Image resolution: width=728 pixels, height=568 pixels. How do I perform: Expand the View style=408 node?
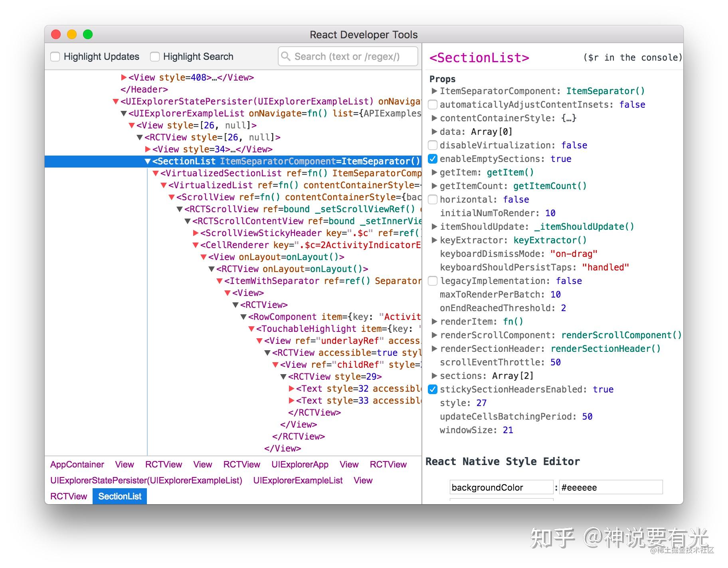point(123,77)
